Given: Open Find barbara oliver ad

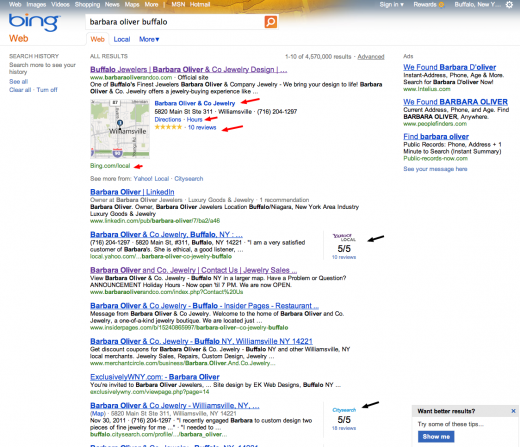Looking at the screenshot, I should coord(436,137).
